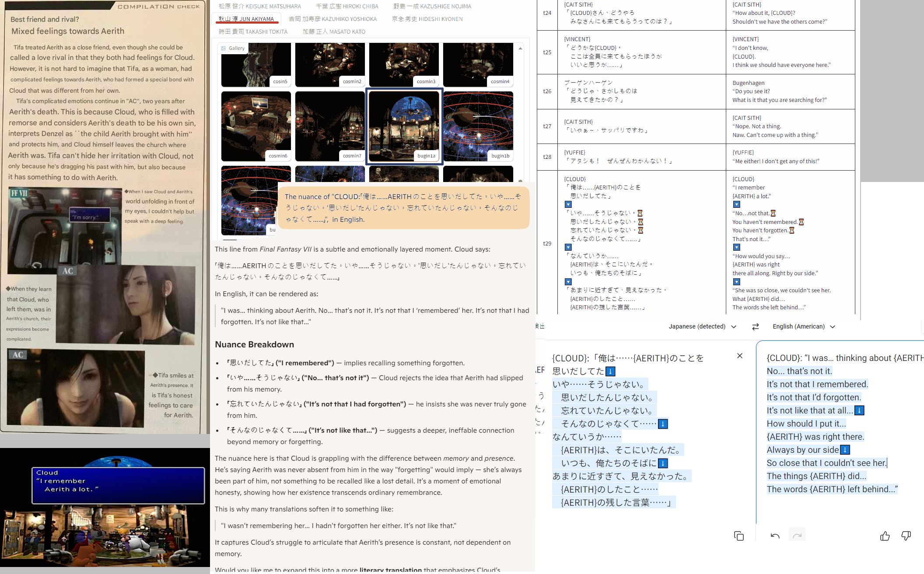The image size is (924, 574).
Task: Click the blue arrow after "Always by our side"
Action: coord(845,450)
